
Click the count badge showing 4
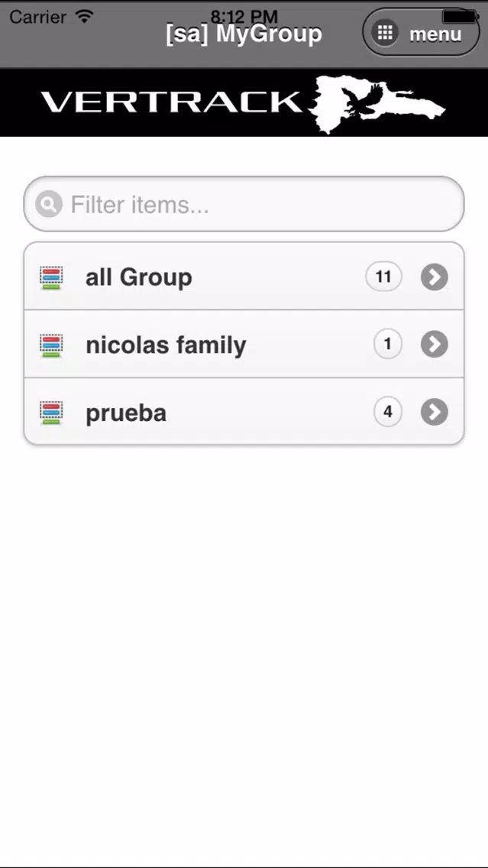(x=388, y=413)
